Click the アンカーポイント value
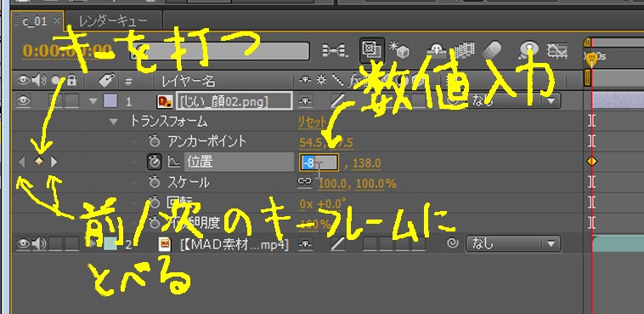644x314 pixels. click(326, 143)
